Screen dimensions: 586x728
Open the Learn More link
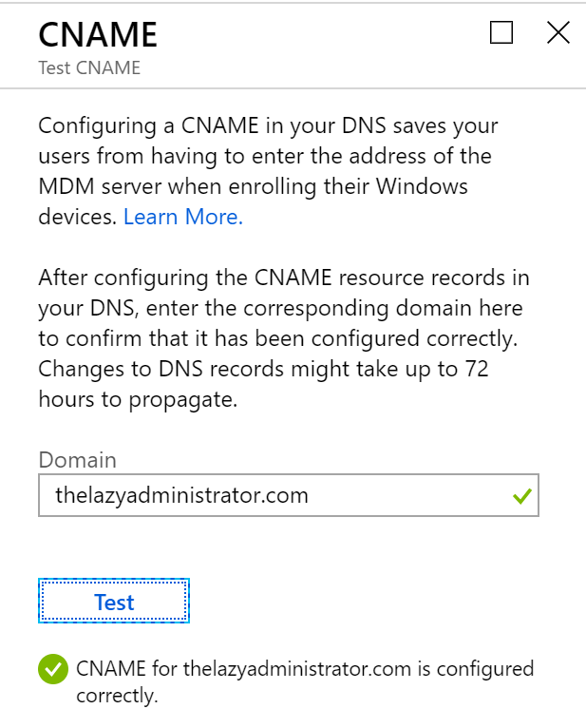[183, 217]
